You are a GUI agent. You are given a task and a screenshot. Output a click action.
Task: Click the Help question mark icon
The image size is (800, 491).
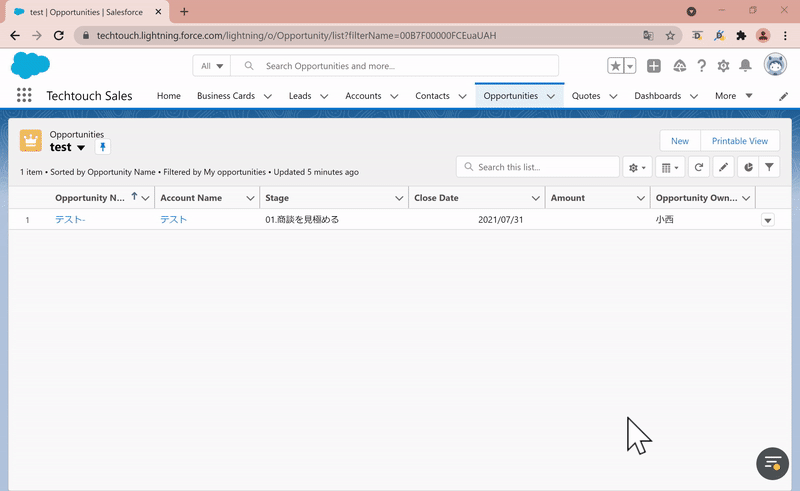[701, 66]
